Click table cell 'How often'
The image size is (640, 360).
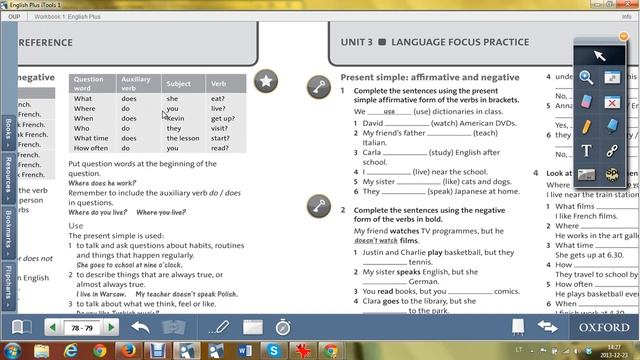(x=91, y=148)
